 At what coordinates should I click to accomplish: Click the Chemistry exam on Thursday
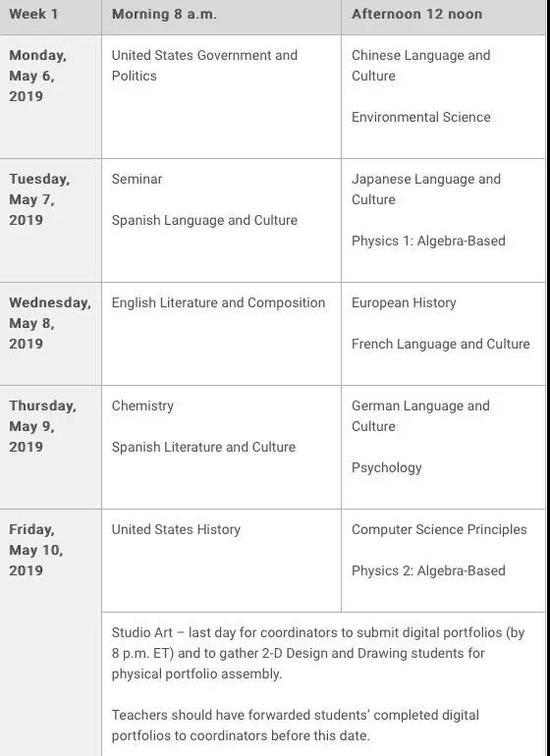[x=142, y=406]
